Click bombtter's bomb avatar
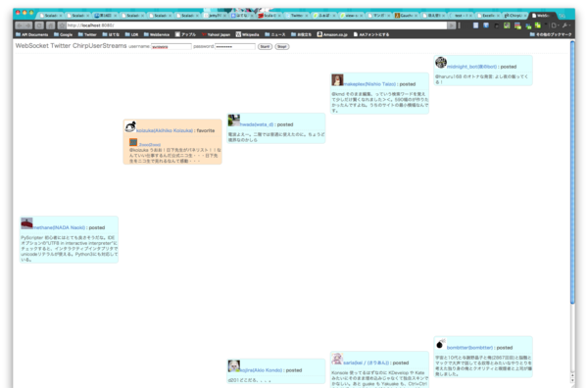This screenshot has height=388, width=588. (x=441, y=344)
